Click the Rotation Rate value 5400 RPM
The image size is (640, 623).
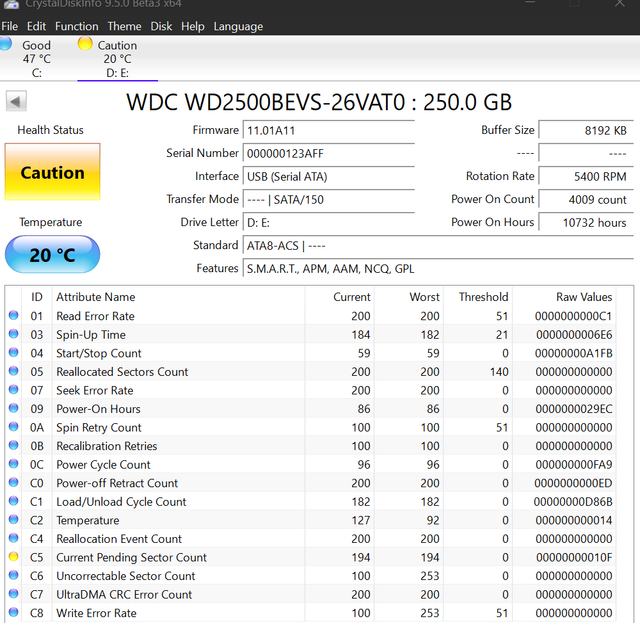click(586, 177)
